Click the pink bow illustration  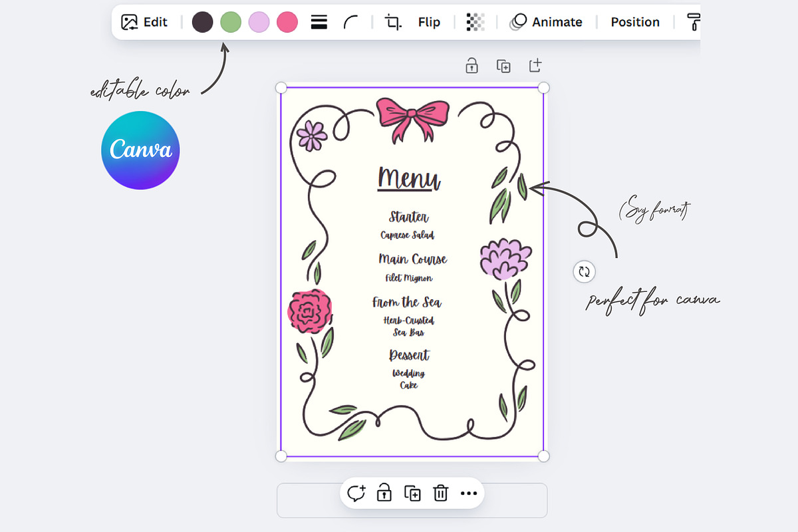[412, 120]
